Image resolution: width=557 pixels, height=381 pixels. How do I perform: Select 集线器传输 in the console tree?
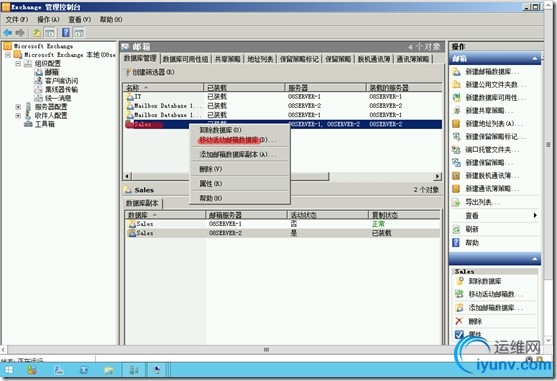tap(61, 89)
